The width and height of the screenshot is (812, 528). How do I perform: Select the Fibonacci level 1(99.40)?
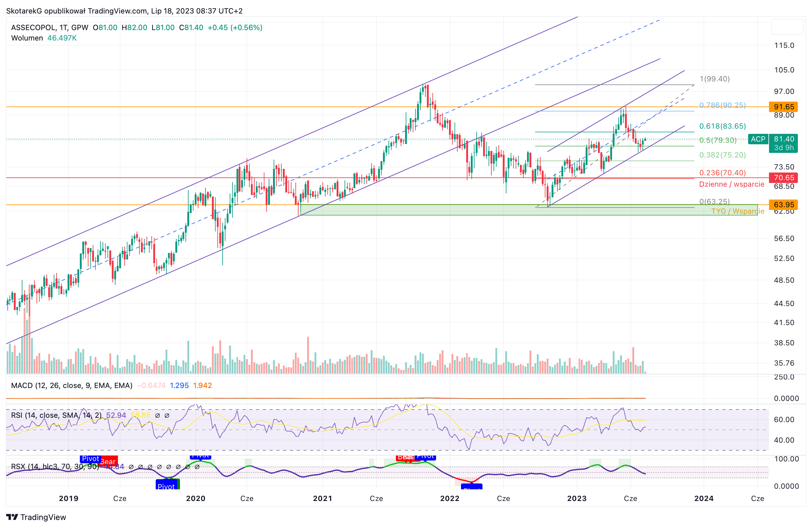pyautogui.click(x=714, y=79)
